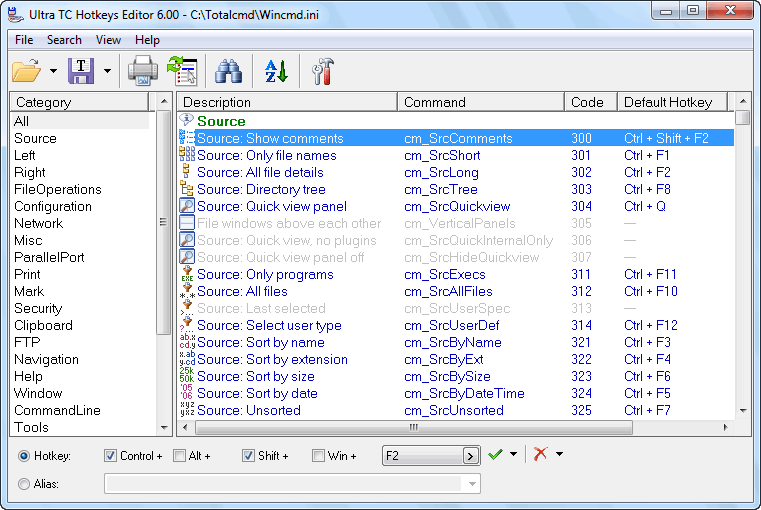Select the Source: Last selected row
This screenshot has width=761, height=510.
pos(456,308)
